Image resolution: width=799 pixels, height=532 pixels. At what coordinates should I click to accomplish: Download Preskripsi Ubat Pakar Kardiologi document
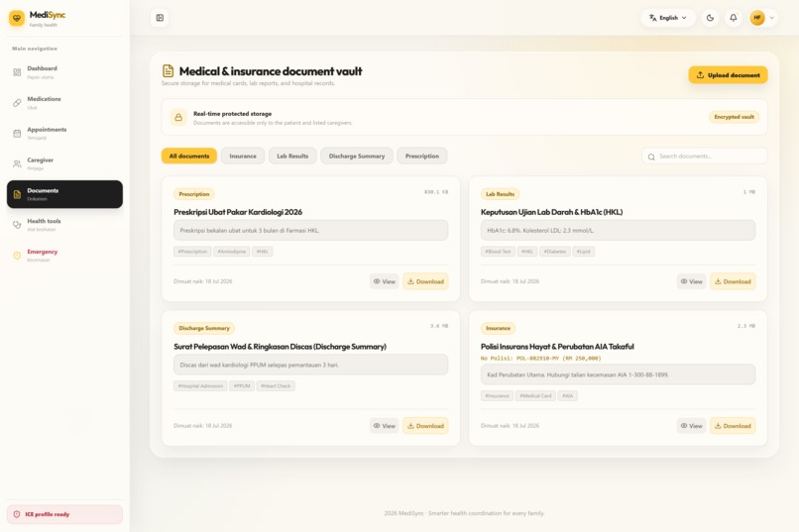point(425,281)
